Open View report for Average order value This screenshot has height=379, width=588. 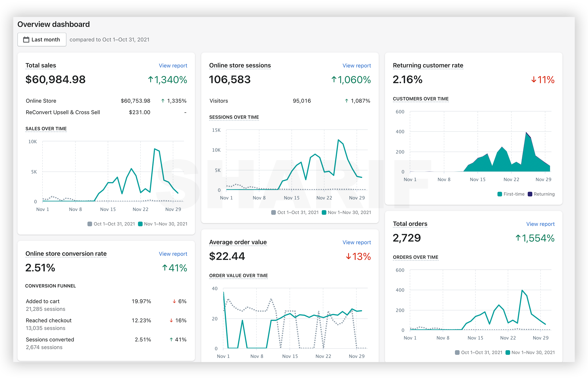(357, 242)
